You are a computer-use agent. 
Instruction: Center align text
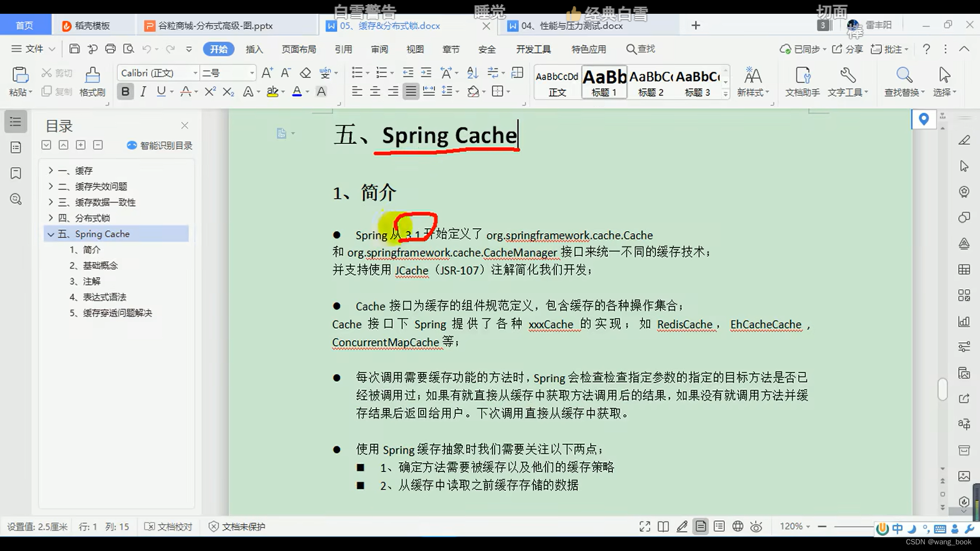[375, 92]
